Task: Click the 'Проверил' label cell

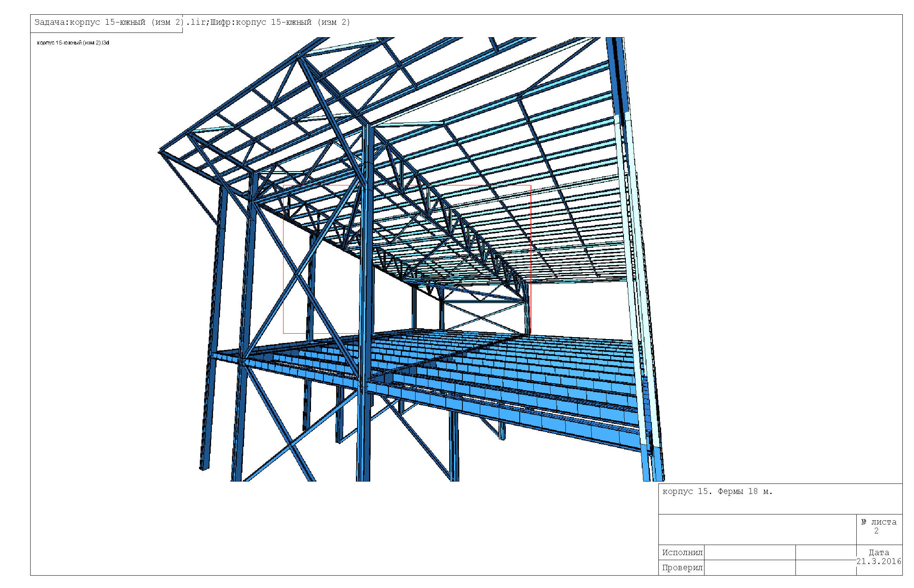Action: [682, 568]
